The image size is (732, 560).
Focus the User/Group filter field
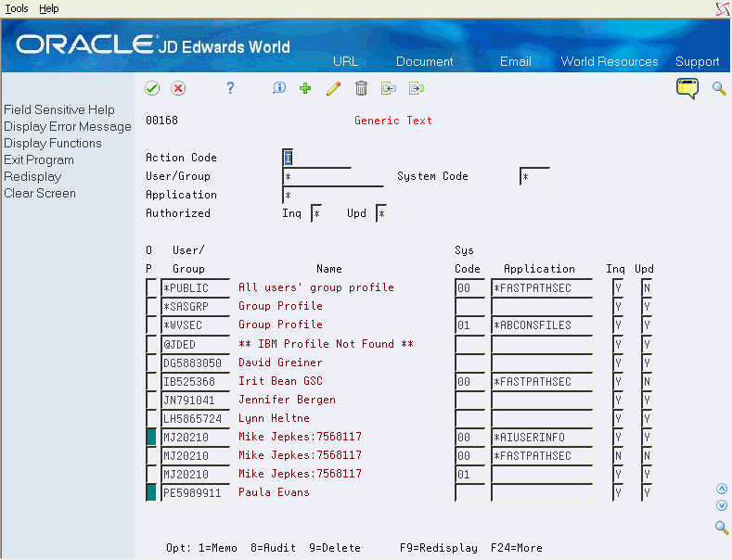(317, 177)
